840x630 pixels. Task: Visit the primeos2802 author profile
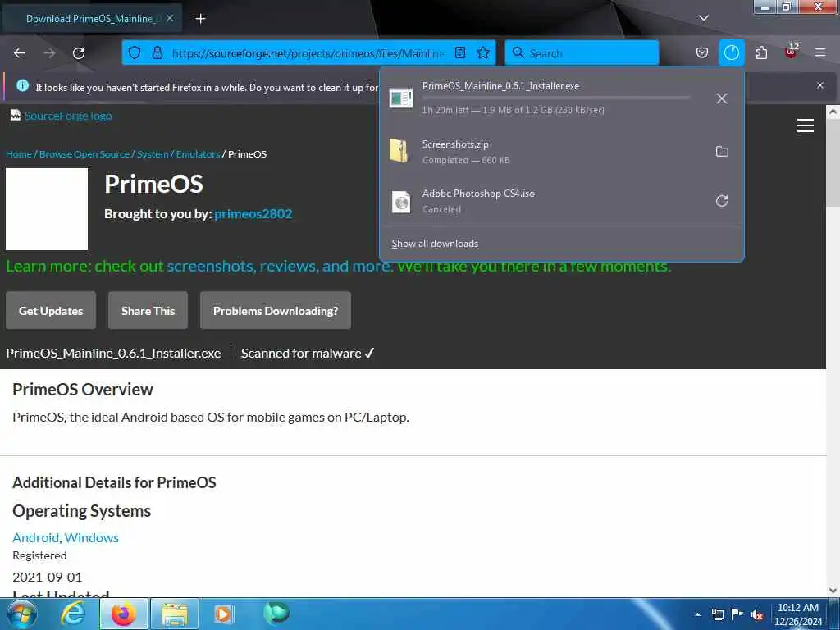pyautogui.click(x=253, y=214)
